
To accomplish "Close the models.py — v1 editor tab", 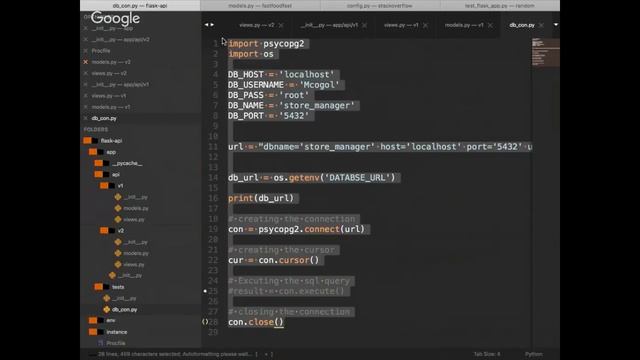I will click(x=490, y=25).
